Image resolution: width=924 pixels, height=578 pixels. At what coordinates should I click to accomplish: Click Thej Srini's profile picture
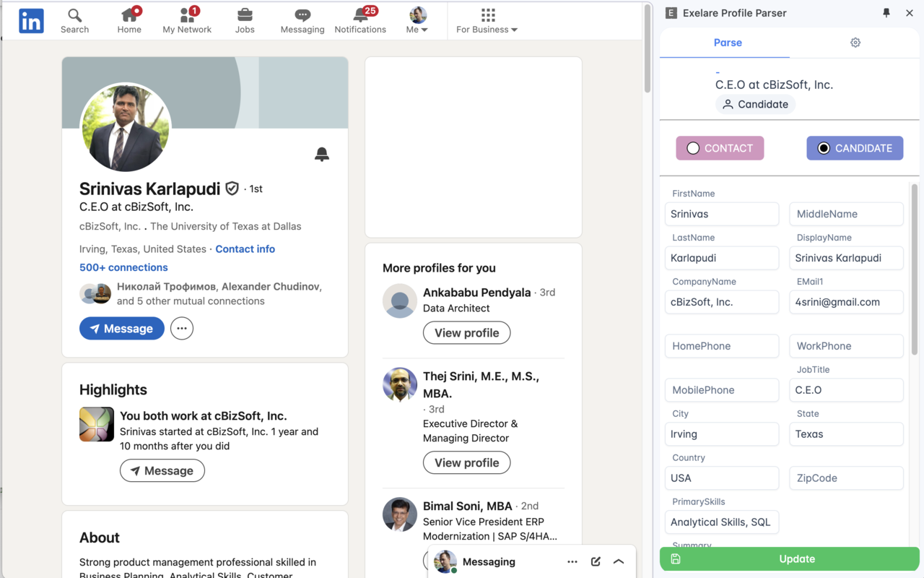click(x=400, y=385)
